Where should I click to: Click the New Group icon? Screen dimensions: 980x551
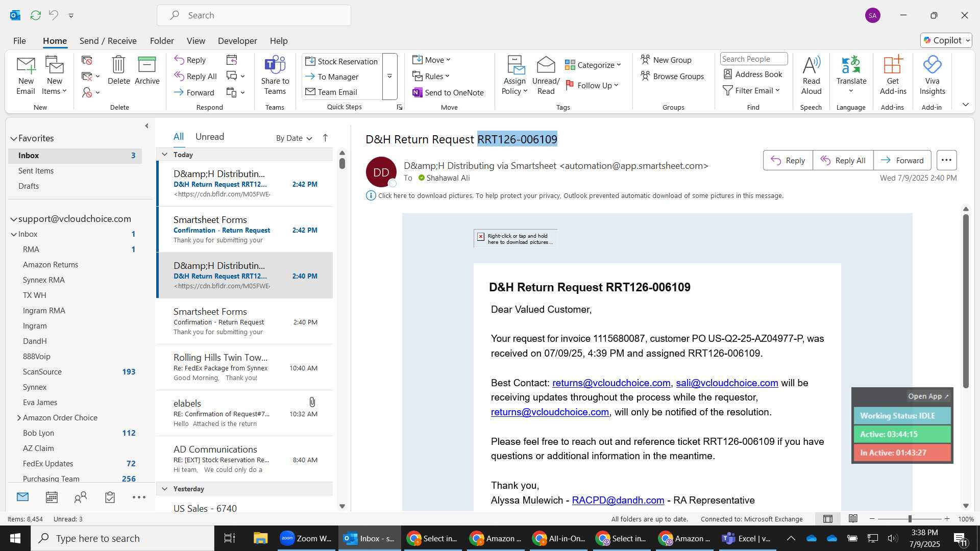(666, 60)
